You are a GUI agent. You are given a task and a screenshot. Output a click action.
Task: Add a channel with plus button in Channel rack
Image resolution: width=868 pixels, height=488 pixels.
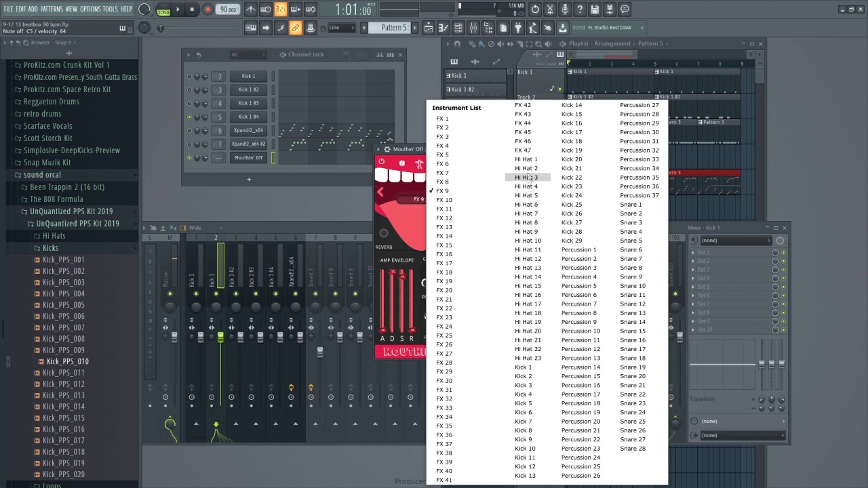(249, 180)
